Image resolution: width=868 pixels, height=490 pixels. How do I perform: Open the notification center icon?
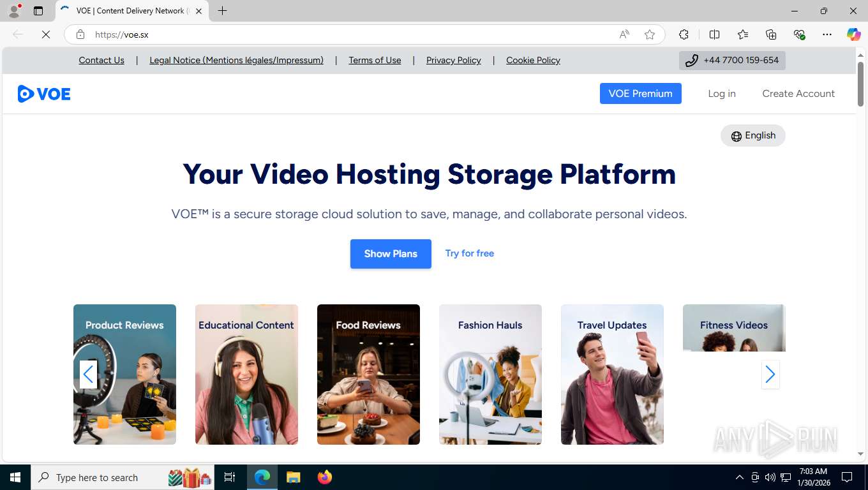pyautogui.click(x=847, y=477)
